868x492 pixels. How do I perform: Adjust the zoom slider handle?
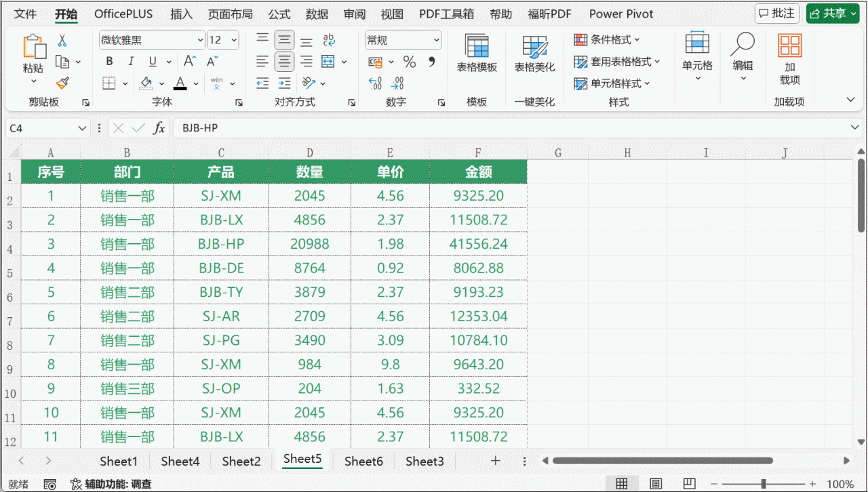point(764,484)
